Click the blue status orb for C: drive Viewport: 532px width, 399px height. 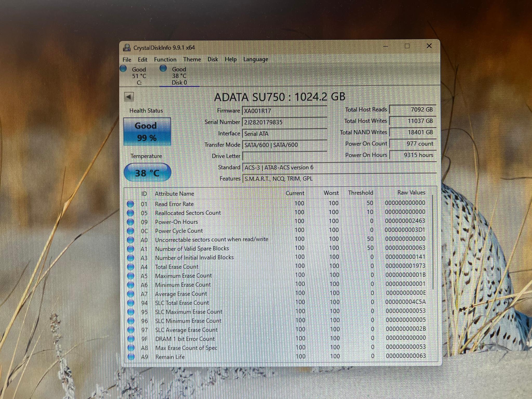(x=123, y=69)
